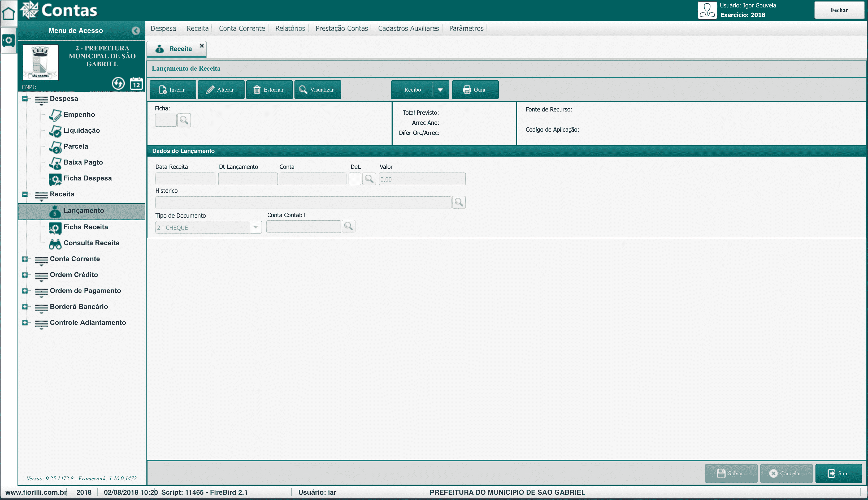Open the Relatórios menu

290,28
